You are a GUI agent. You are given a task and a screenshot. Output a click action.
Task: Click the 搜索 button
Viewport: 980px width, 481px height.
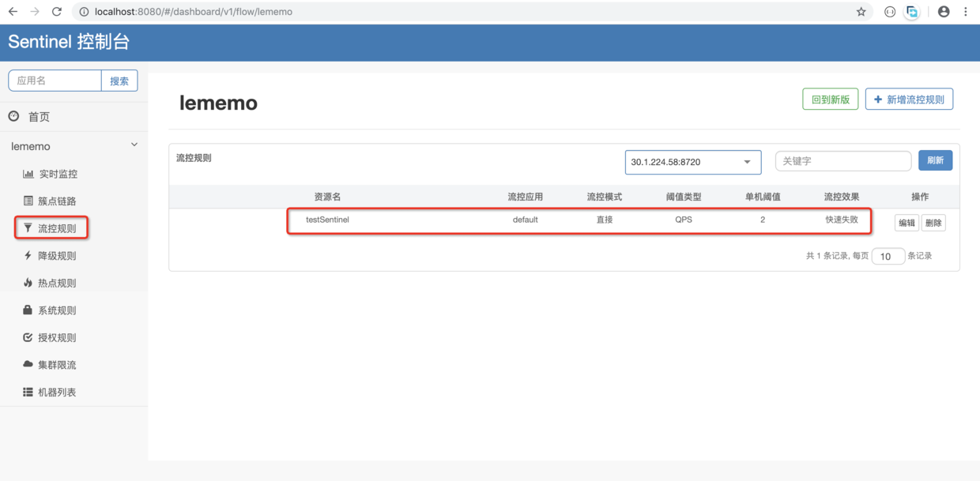[119, 81]
